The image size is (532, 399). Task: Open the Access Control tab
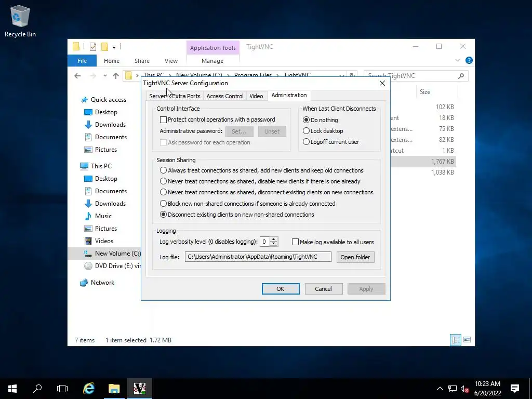point(224,96)
